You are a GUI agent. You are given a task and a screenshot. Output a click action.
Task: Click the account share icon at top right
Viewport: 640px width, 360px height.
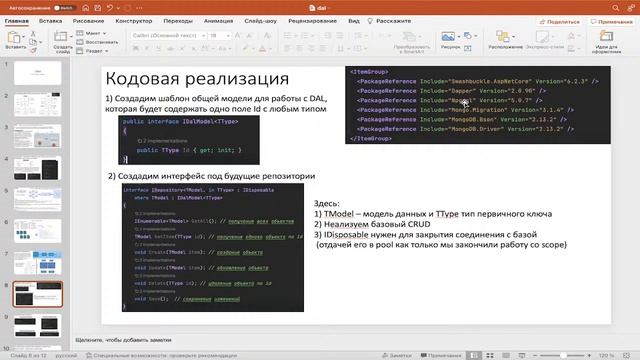coord(631,8)
